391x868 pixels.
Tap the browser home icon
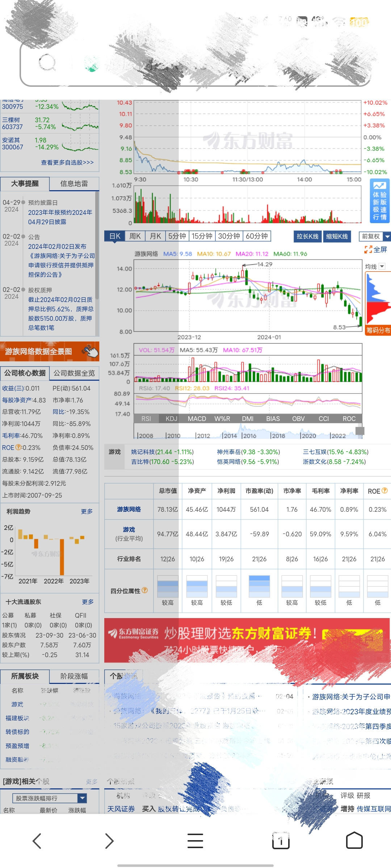tap(354, 841)
